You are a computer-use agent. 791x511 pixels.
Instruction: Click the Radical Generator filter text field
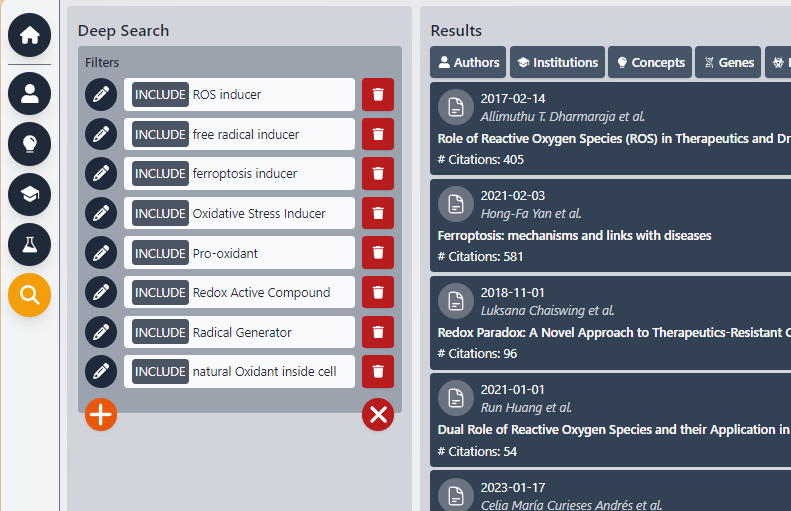240,332
